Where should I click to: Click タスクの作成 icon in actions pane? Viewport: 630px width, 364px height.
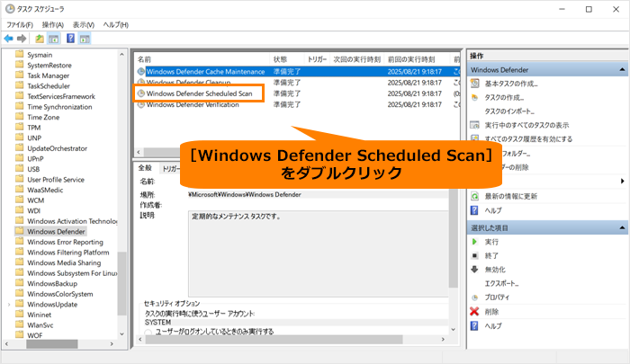475,98
